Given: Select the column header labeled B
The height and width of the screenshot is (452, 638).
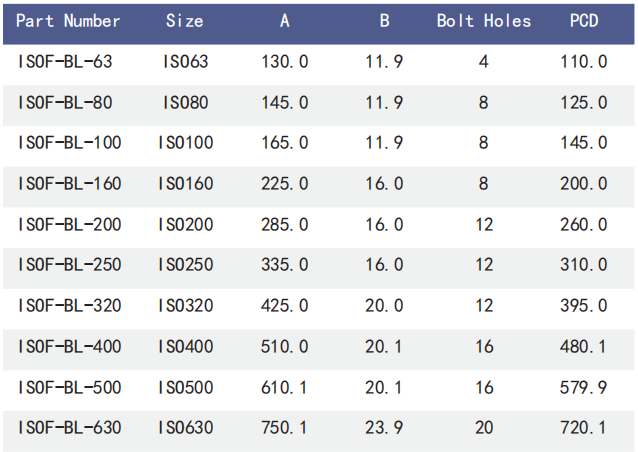Looking at the screenshot, I should [x=384, y=21].
